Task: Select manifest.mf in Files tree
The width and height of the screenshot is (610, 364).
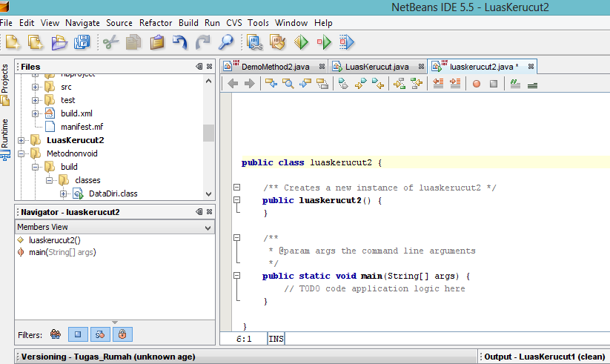Action: (82, 127)
